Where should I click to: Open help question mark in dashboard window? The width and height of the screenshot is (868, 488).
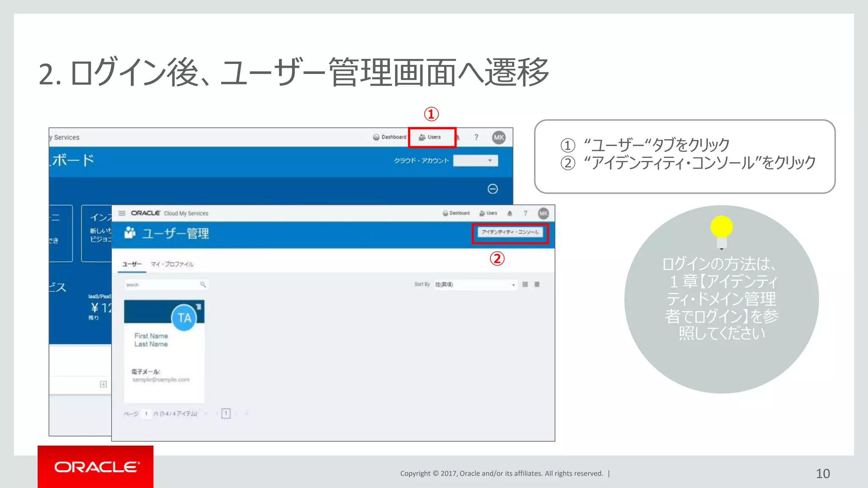[476, 137]
